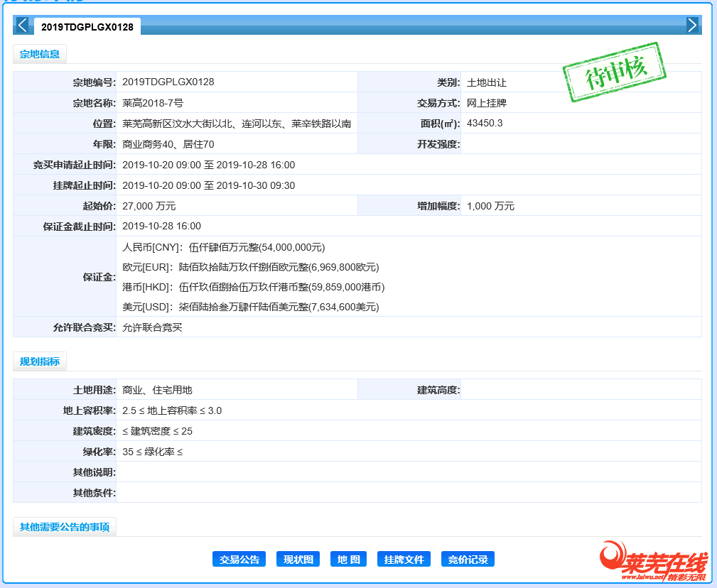Click the land use value 商业、住宅用地
The width and height of the screenshot is (717, 588).
pos(157,390)
